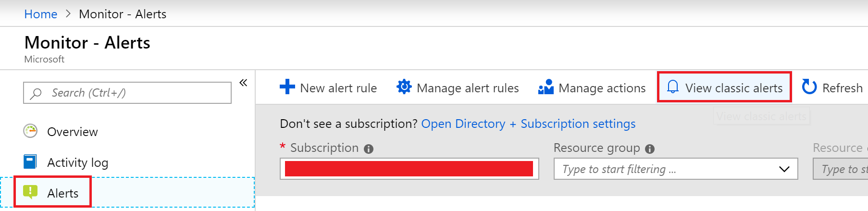Click the Manage actions people icon

[546, 87]
